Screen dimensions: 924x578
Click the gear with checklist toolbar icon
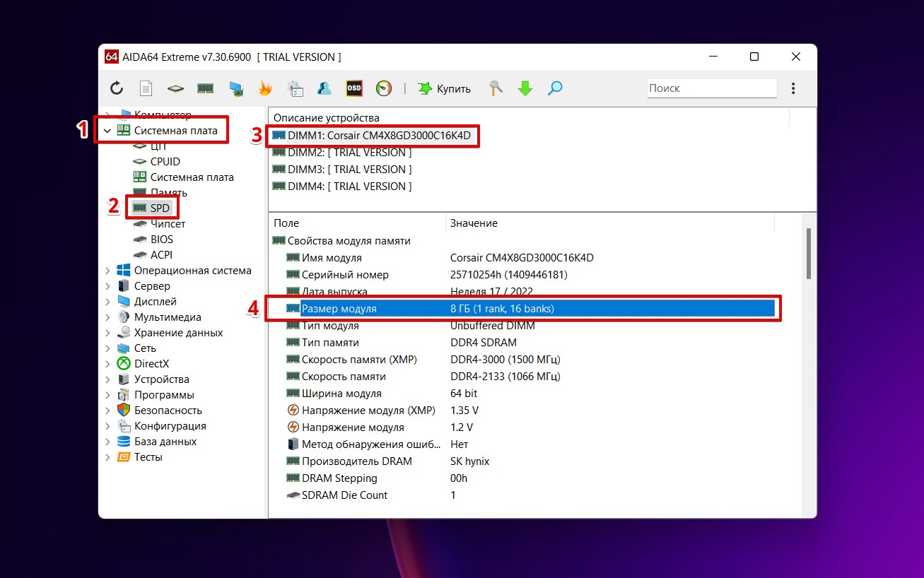(295, 88)
